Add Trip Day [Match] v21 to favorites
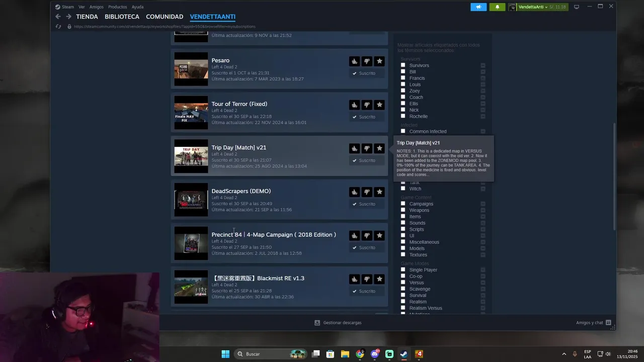 (x=379, y=148)
